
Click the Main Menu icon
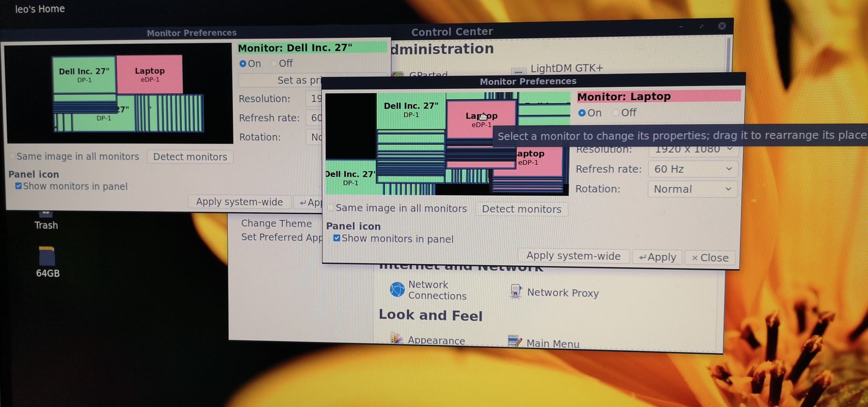[514, 342]
